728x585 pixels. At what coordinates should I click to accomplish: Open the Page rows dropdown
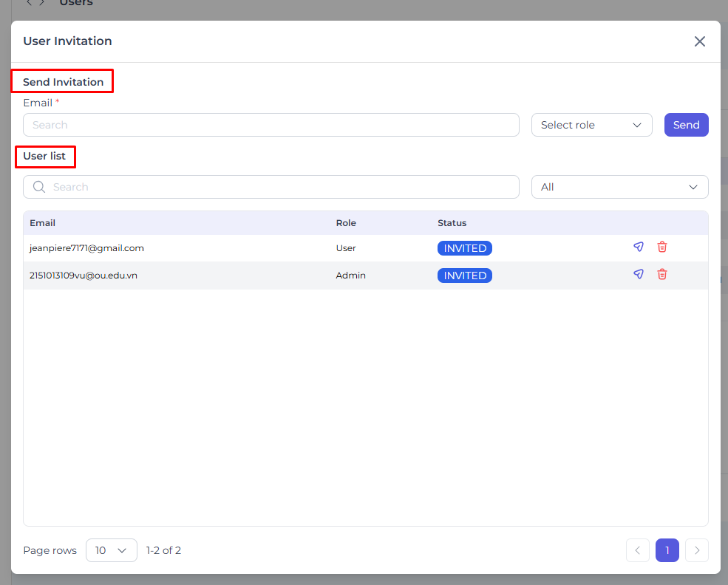click(112, 550)
